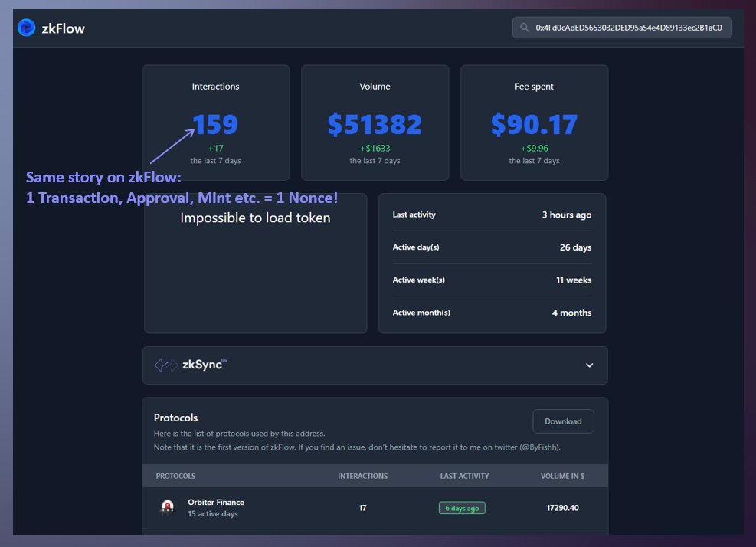Click the search magnifier icon
The height and width of the screenshot is (547, 756).
coord(524,28)
